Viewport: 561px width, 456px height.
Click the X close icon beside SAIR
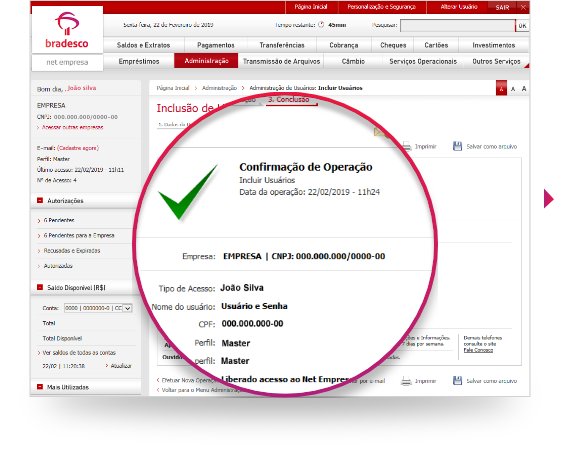(x=523, y=7)
